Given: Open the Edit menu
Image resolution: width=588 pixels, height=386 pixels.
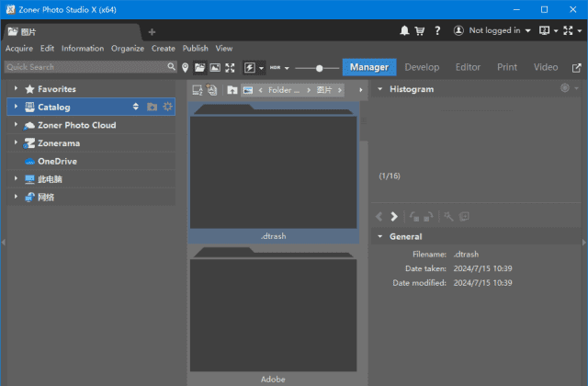Looking at the screenshot, I should pyautogui.click(x=47, y=49).
